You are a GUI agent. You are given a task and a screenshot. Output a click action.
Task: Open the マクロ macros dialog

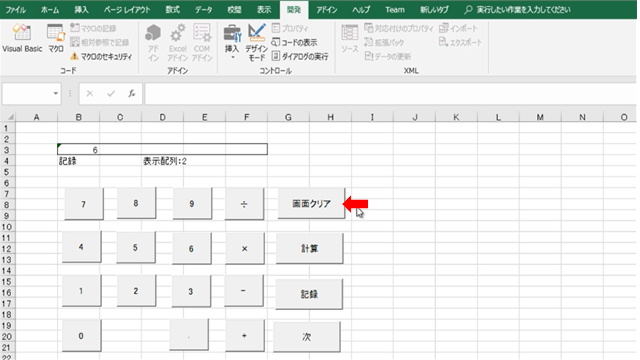(x=56, y=38)
